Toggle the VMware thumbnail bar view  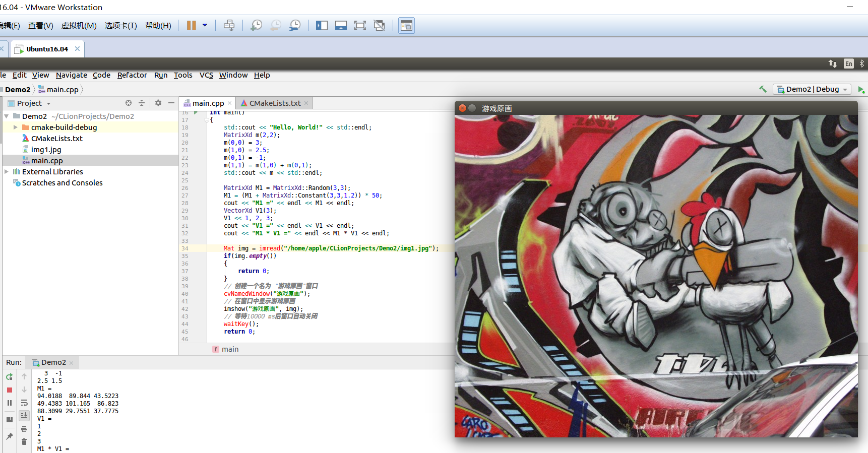341,25
